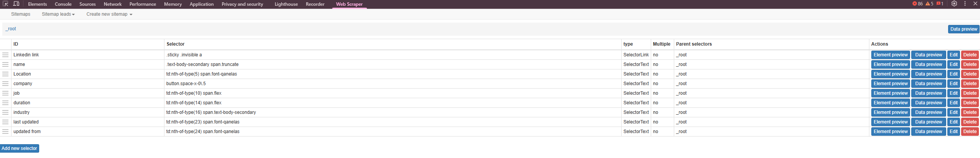Image resolution: width=980 pixels, height=158 pixels.
Task: Click the yellow warnings count badge
Action: pos(929,4)
